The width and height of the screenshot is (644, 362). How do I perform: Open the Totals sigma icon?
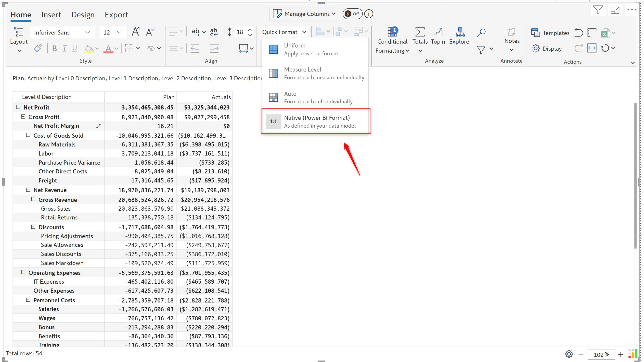(420, 32)
